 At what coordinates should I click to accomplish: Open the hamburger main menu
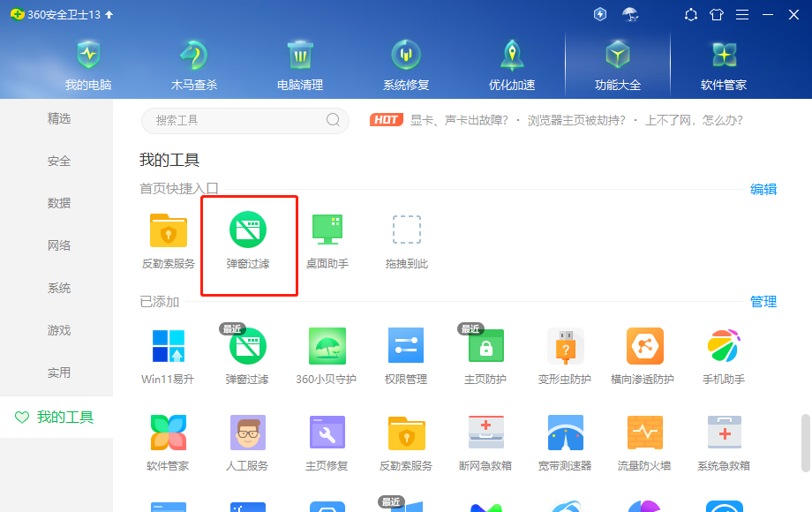(x=742, y=14)
